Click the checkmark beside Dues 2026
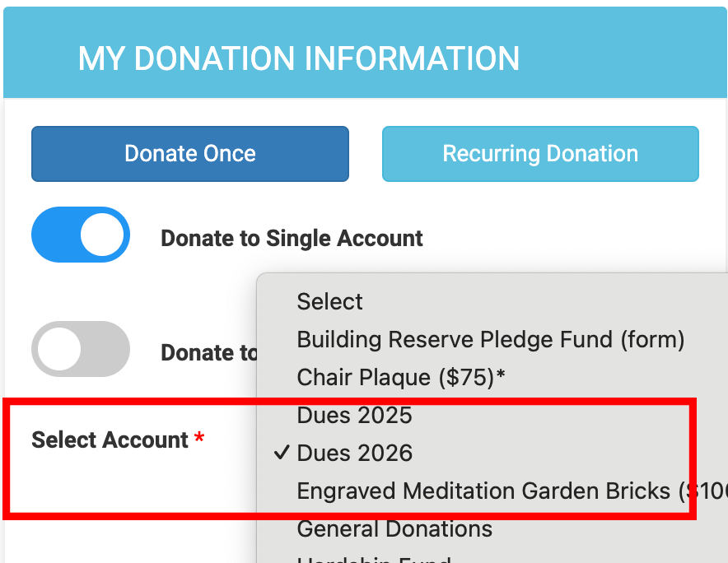The height and width of the screenshot is (563, 728). point(281,453)
